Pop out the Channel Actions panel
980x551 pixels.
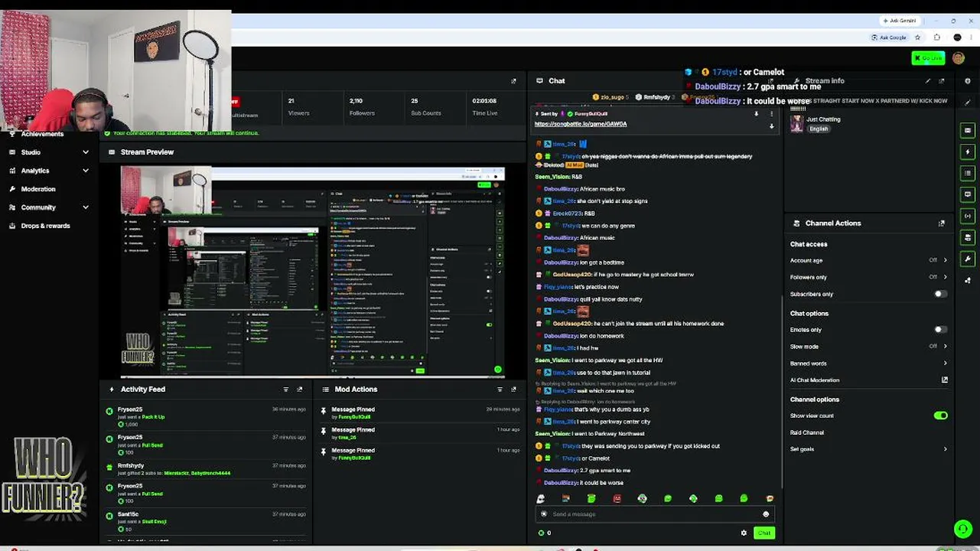coord(941,223)
